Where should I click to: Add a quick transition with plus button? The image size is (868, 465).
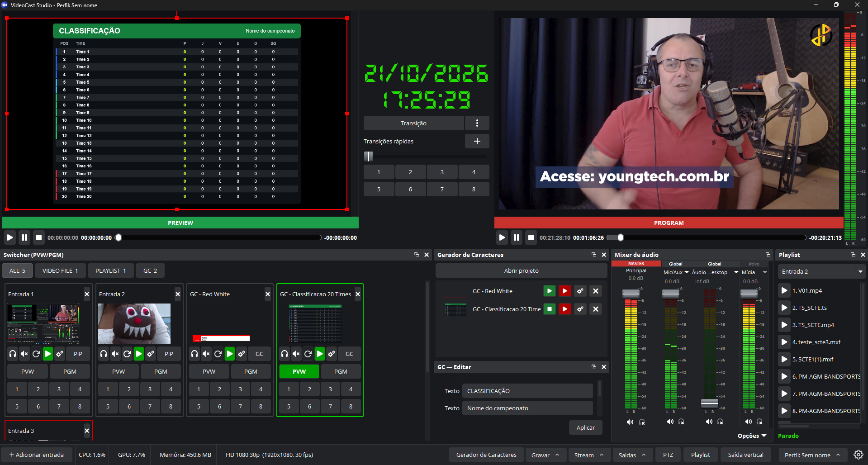(477, 141)
